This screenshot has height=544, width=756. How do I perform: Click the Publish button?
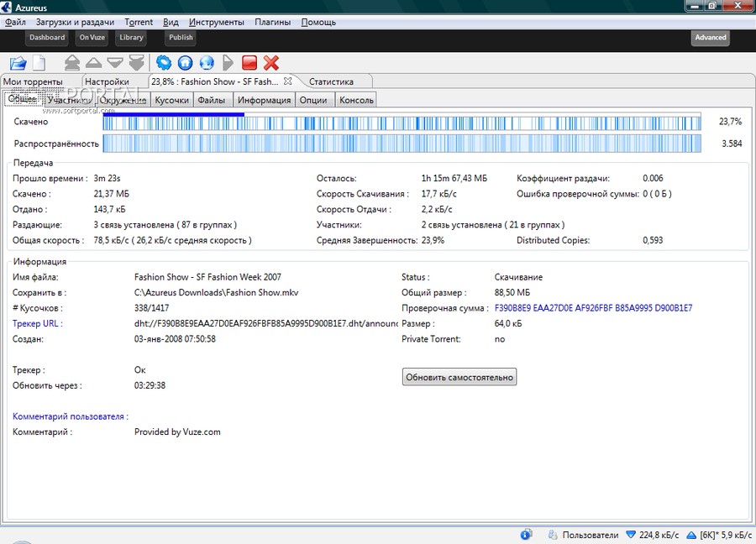coord(181,38)
